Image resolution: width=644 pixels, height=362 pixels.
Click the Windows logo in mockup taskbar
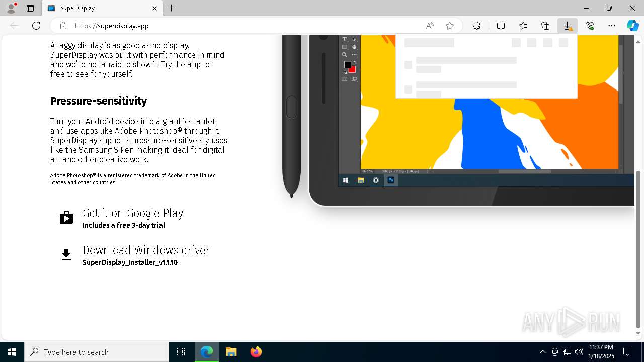pos(346,180)
